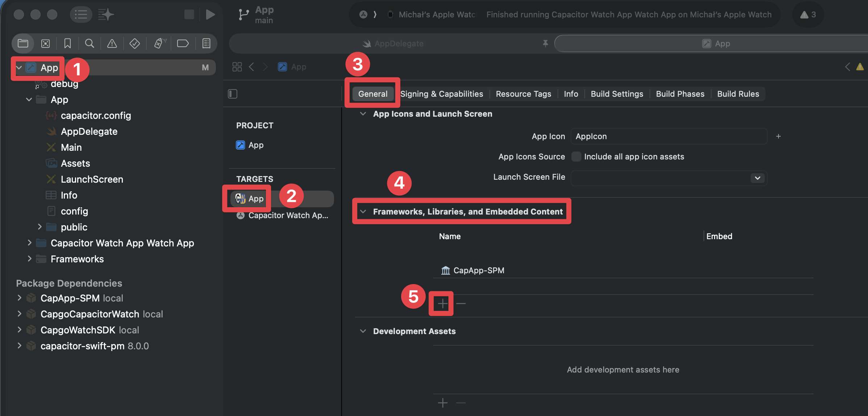
Task: Switch to Build Rules tab
Action: pyautogui.click(x=738, y=94)
